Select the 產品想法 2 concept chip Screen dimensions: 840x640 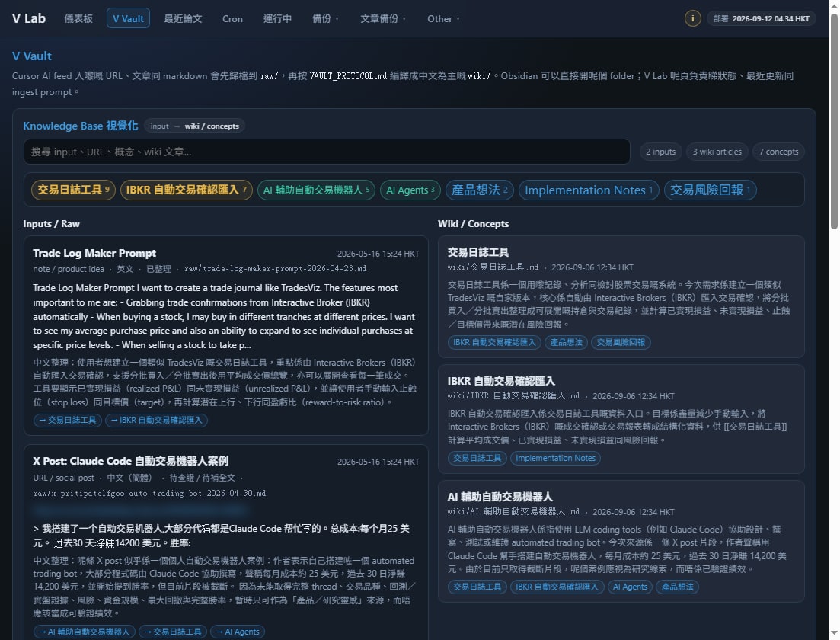(x=480, y=190)
